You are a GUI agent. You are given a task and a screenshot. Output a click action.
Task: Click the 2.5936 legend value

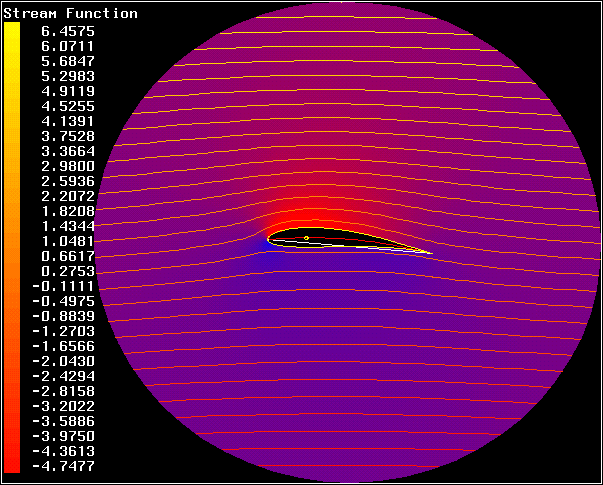coord(68,181)
